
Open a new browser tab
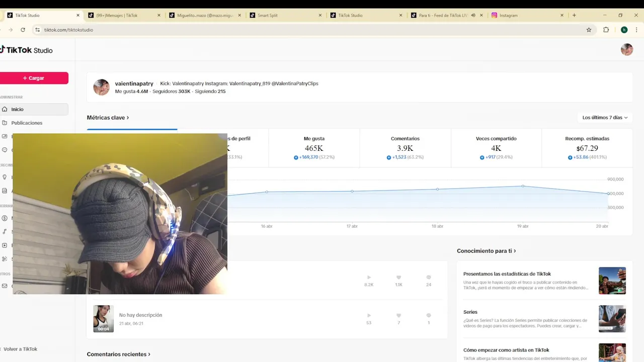pyautogui.click(x=574, y=15)
